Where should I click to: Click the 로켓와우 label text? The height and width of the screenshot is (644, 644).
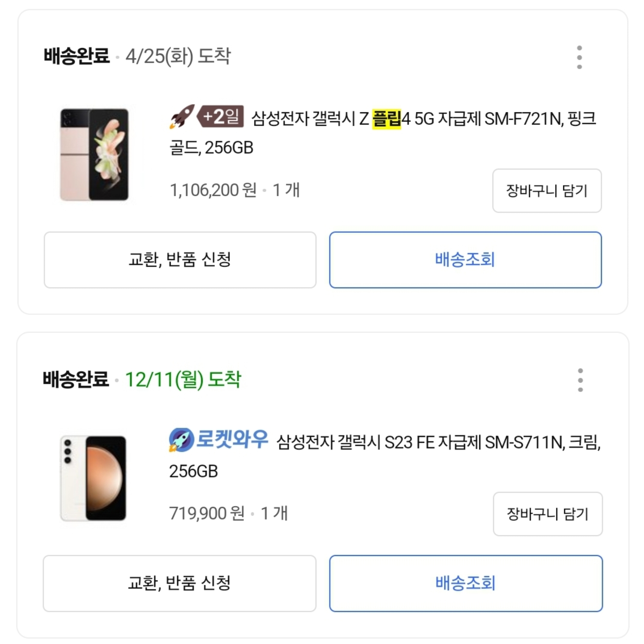pyautogui.click(x=232, y=439)
